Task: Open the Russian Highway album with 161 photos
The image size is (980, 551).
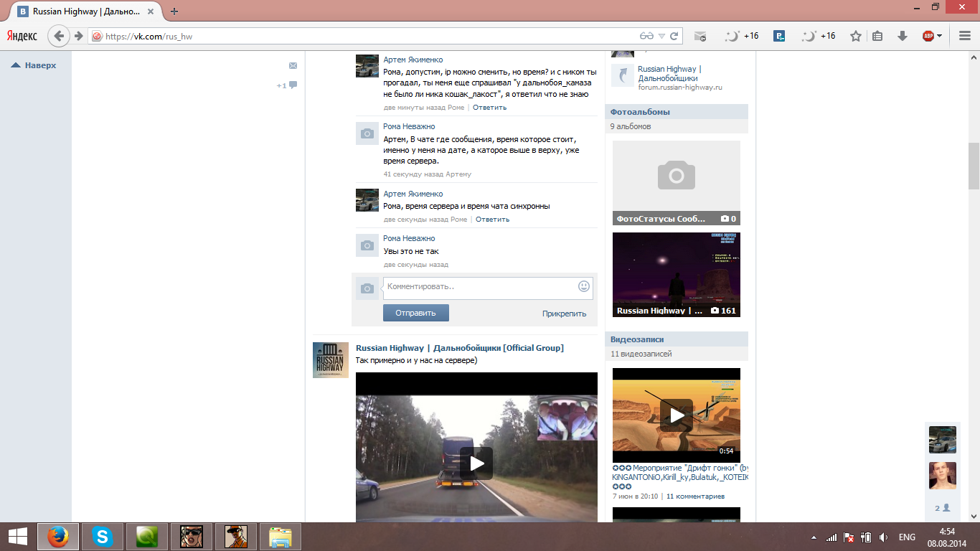Action: (677, 275)
